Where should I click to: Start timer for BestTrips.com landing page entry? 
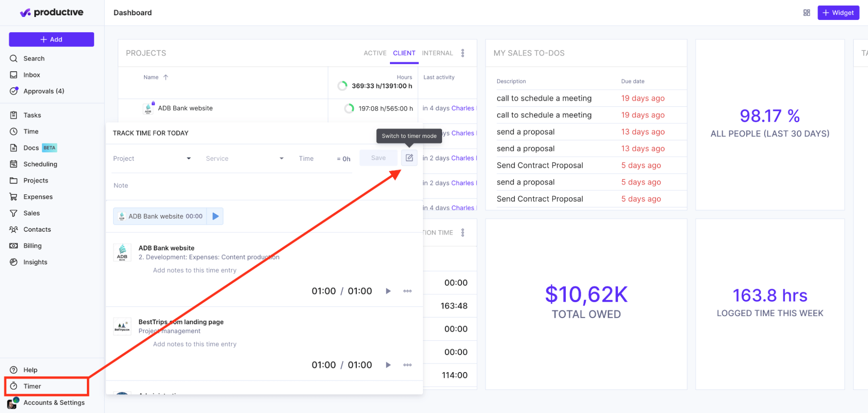388,365
